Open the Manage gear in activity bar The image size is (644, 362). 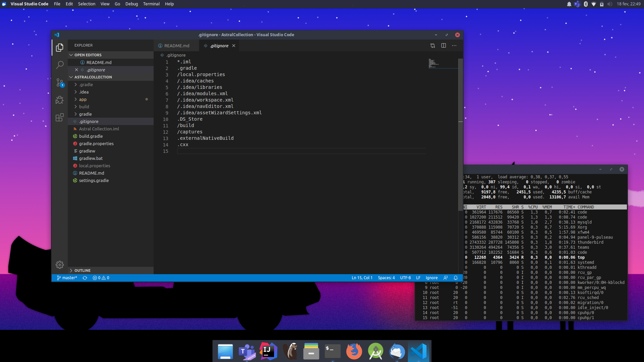pyautogui.click(x=60, y=265)
